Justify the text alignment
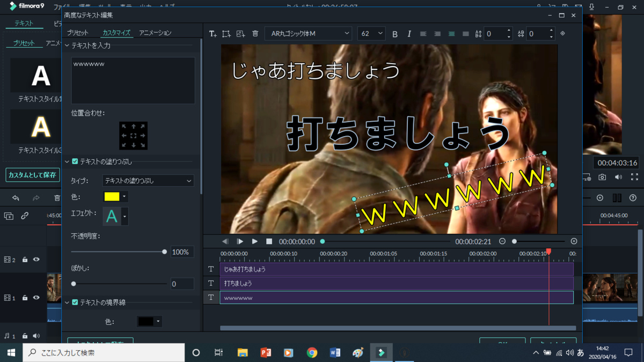This screenshot has height=362, width=644. (x=465, y=34)
